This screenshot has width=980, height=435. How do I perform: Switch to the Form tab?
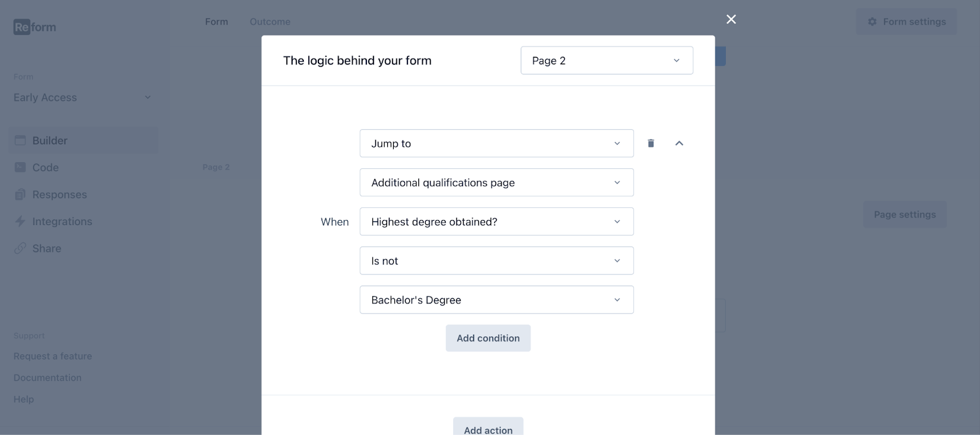(216, 22)
